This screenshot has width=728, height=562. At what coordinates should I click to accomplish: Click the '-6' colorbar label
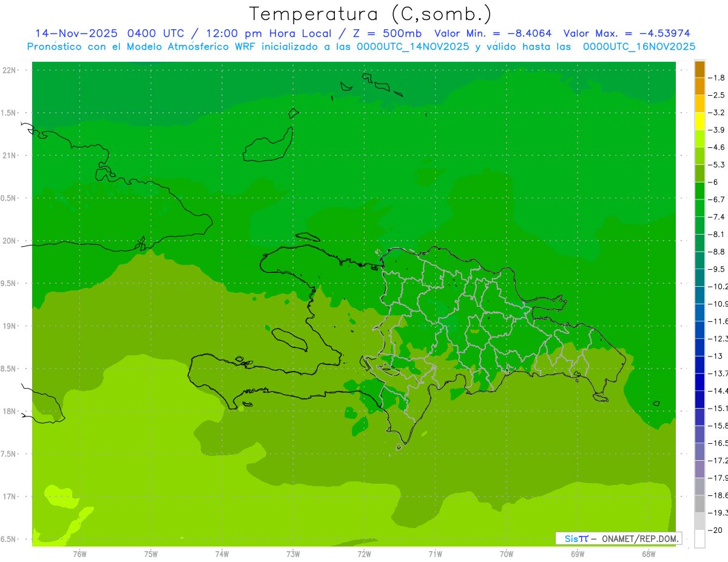(714, 182)
